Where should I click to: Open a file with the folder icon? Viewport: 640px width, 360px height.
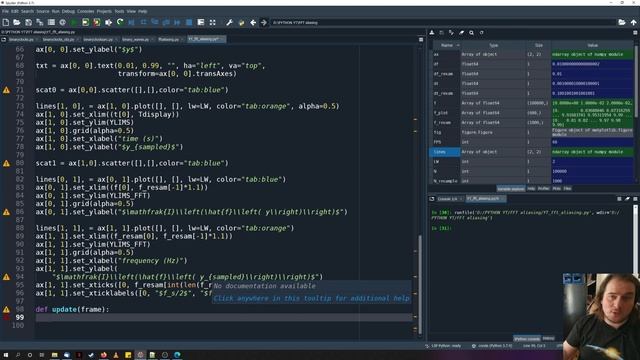17,22
